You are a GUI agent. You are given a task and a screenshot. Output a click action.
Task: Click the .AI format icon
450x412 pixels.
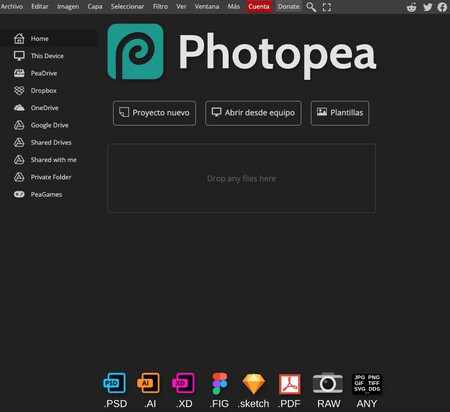point(149,383)
